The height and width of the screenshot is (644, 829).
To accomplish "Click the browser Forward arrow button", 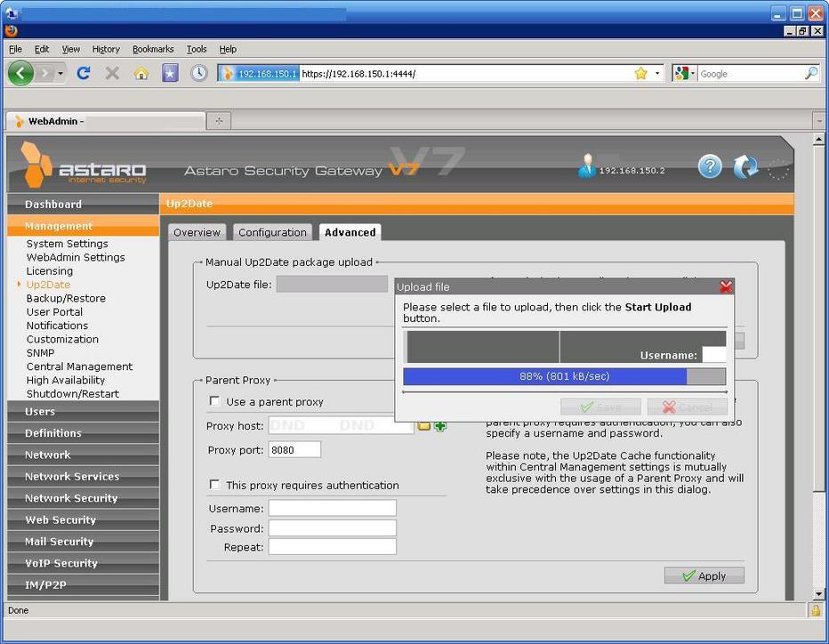I will [x=45, y=73].
